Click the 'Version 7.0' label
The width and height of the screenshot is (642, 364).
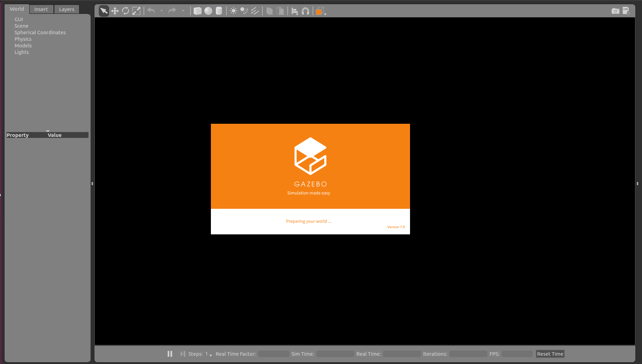(x=396, y=227)
